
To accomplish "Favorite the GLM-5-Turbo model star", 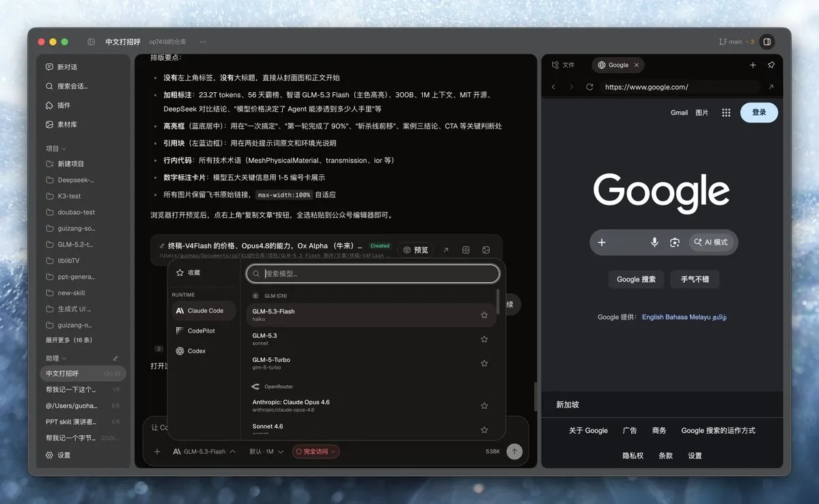I will click(484, 363).
